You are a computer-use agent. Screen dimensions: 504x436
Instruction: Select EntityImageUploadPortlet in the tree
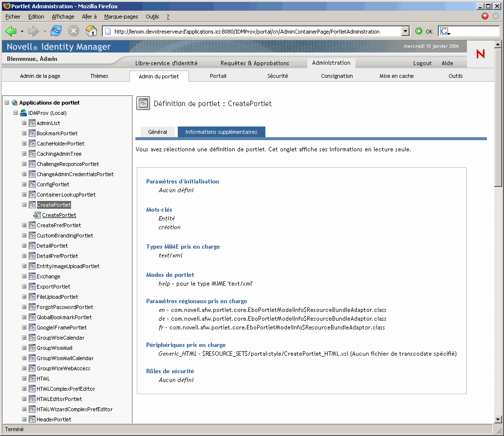click(x=68, y=266)
